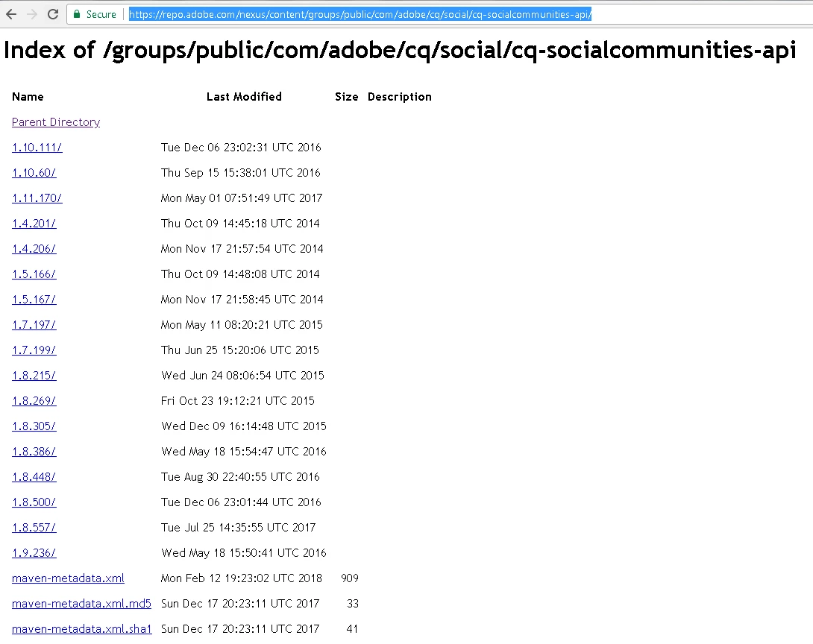The width and height of the screenshot is (813, 644).
Task: Click the size value 909
Action: click(x=350, y=578)
